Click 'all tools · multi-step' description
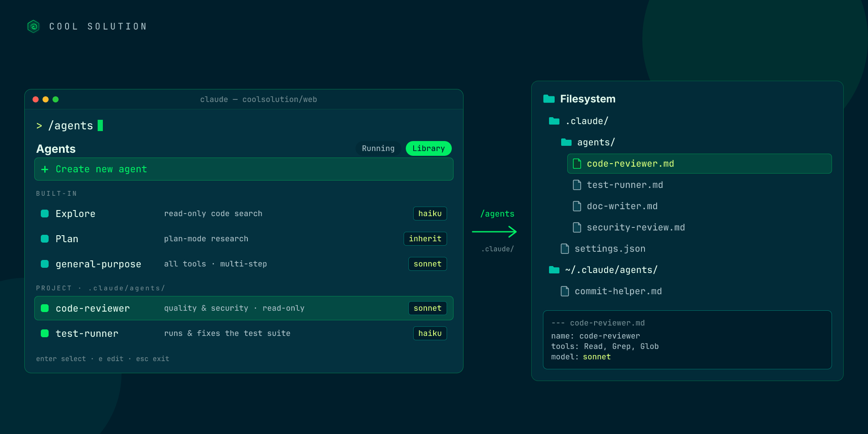Image resolution: width=868 pixels, height=434 pixels. click(216, 264)
